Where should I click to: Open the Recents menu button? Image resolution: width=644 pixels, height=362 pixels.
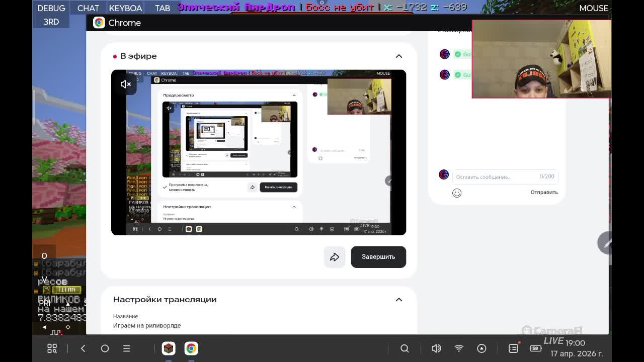[x=127, y=348]
